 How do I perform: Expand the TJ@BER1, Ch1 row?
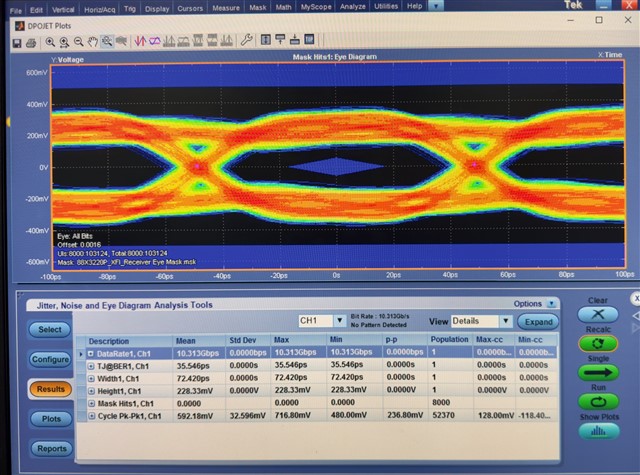(91, 366)
